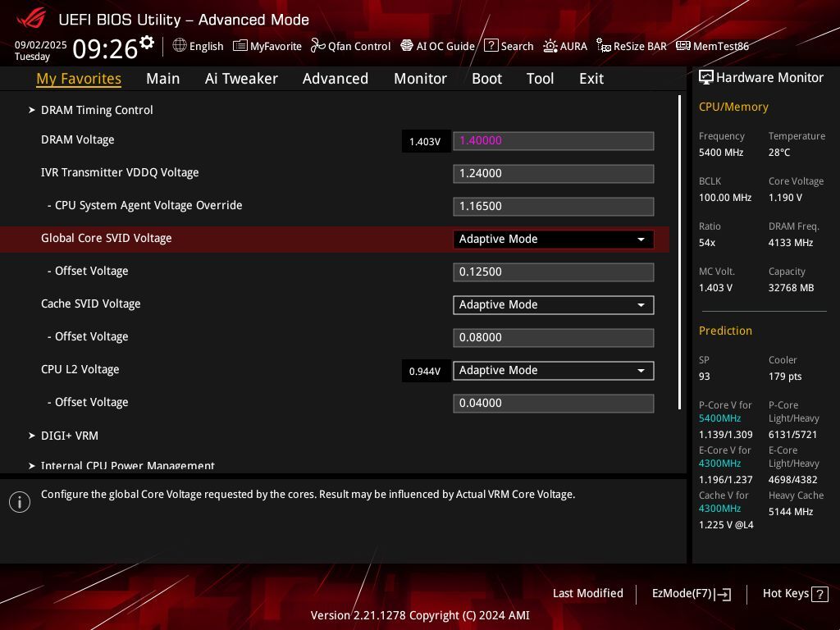
Task: Click the 6131/5721 P-Core value
Action: 792,435
